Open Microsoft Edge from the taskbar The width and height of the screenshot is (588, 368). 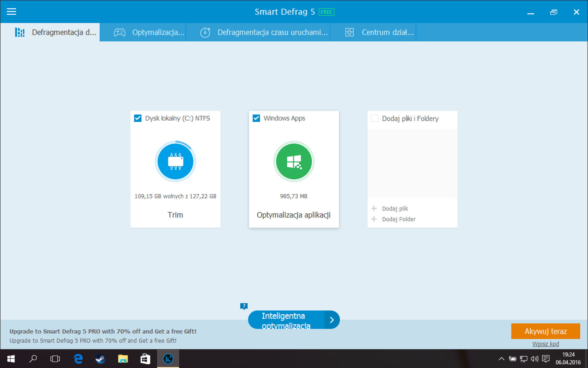[x=78, y=359]
